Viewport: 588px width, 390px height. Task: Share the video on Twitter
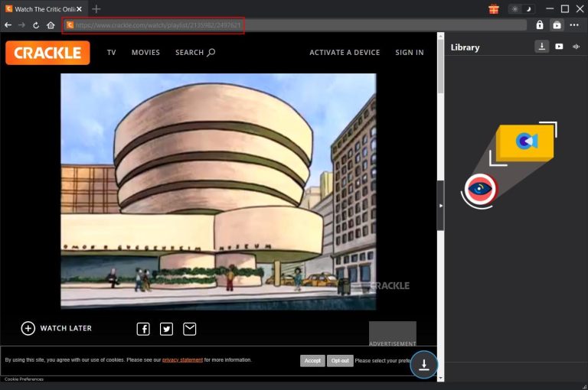166,329
